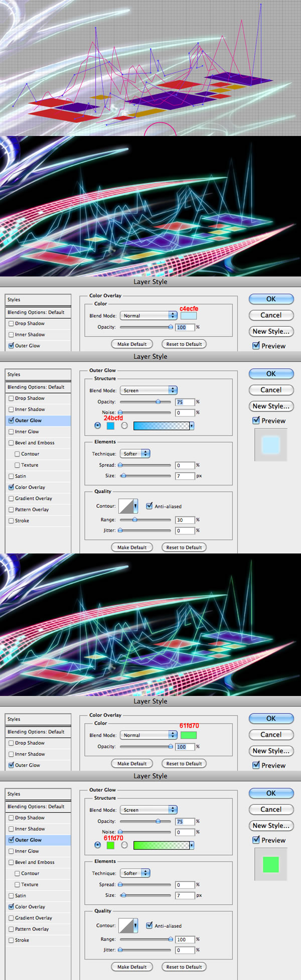Enable Inner Shadow in green Color Overlay dialog
Viewport: 301px width, 980px height.
11,754
